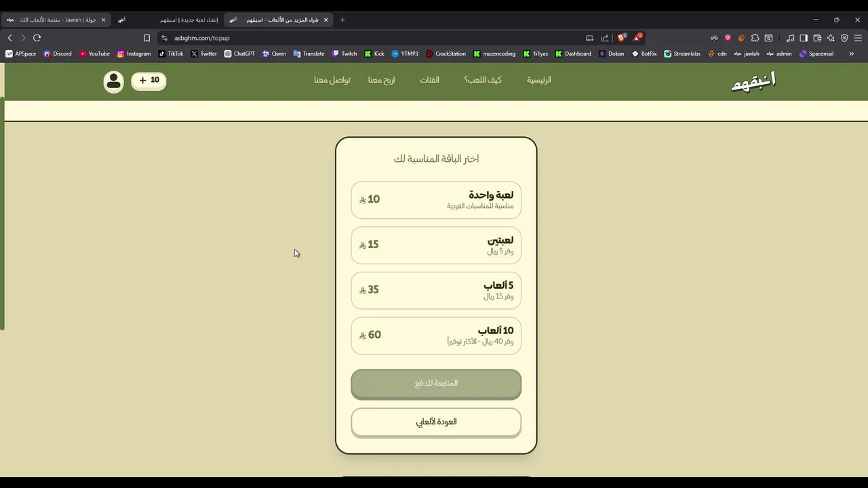Image resolution: width=868 pixels, height=488 pixels.
Task: Open the Brave Wallet icon
Action: (817, 38)
